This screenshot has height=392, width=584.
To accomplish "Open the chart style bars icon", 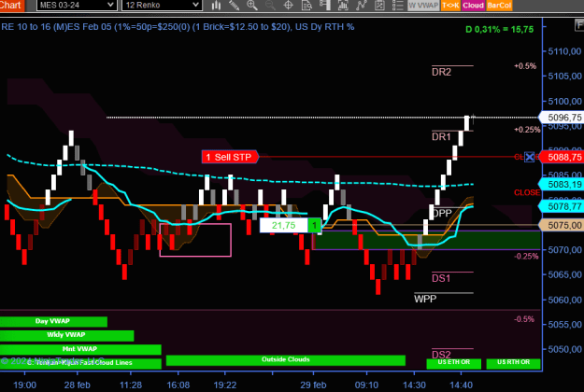I will [x=216, y=6].
